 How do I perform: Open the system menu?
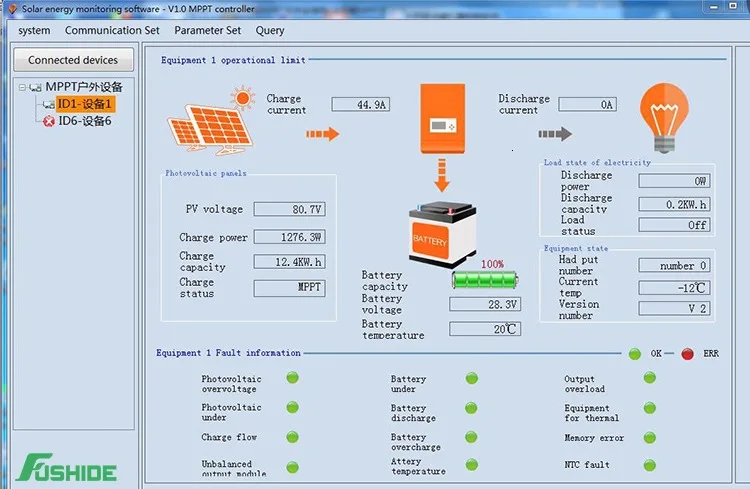pos(34,31)
